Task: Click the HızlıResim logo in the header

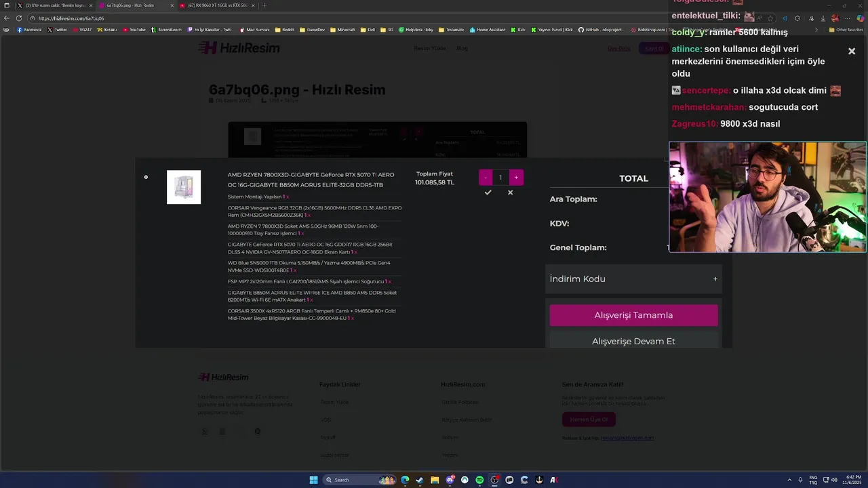Action: (x=239, y=48)
